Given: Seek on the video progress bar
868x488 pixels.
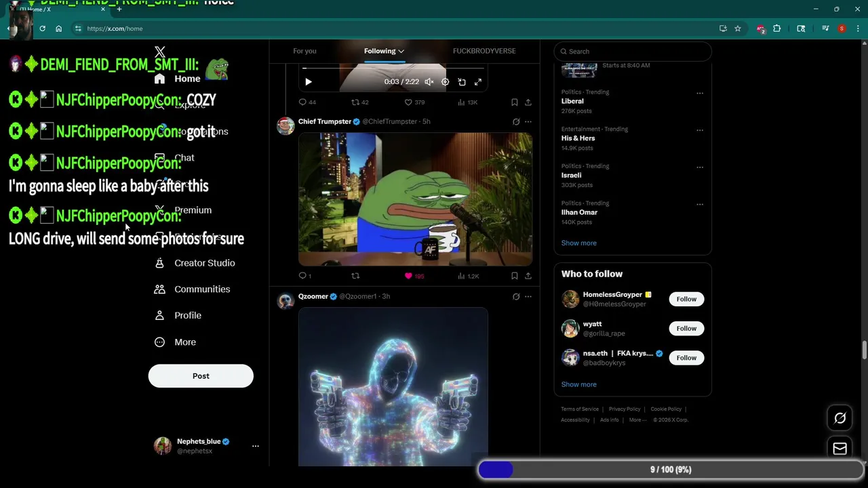Looking at the screenshot, I should click(393, 68).
